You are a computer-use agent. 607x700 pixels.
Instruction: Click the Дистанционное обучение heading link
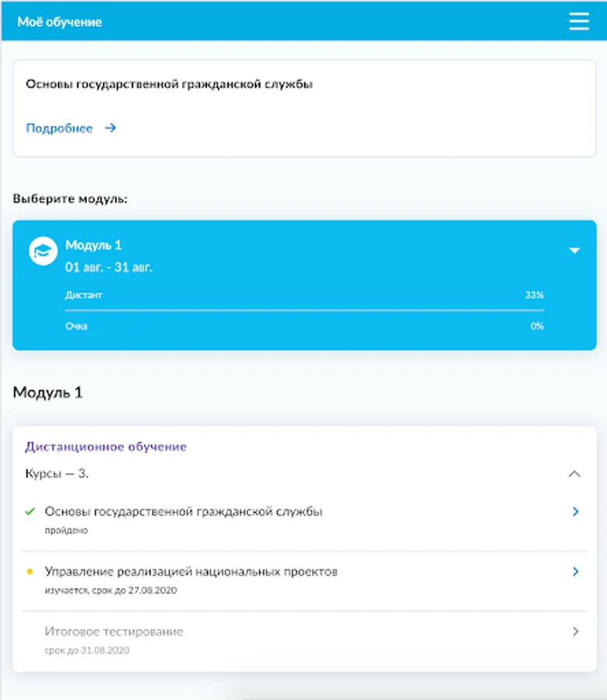tap(106, 447)
